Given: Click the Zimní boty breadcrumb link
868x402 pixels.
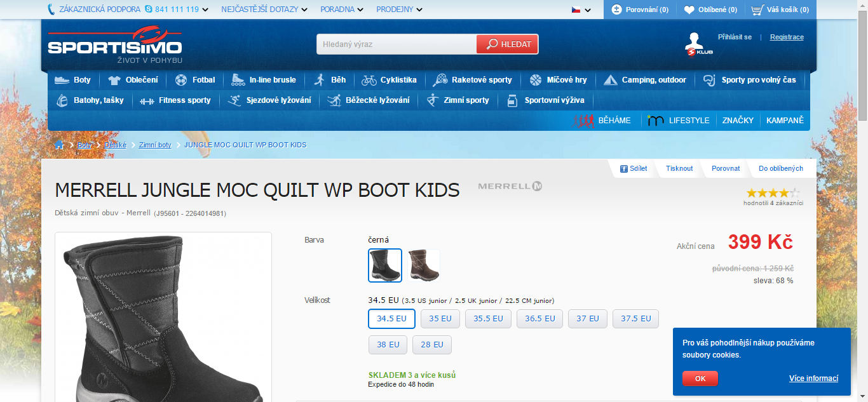Looking at the screenshot, I should 156,145.
